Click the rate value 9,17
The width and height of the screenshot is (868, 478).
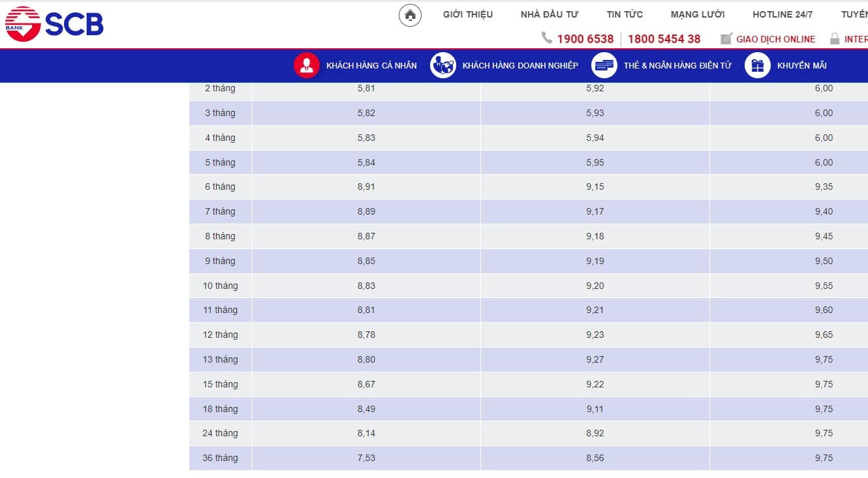pyautogui.click(x=595, y=211)
